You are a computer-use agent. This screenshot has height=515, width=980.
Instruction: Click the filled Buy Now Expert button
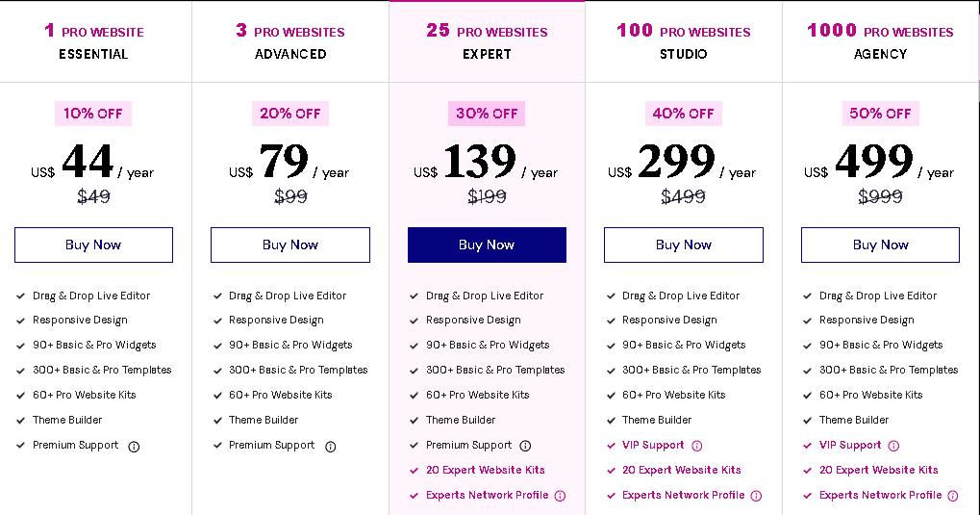point(487,245)
